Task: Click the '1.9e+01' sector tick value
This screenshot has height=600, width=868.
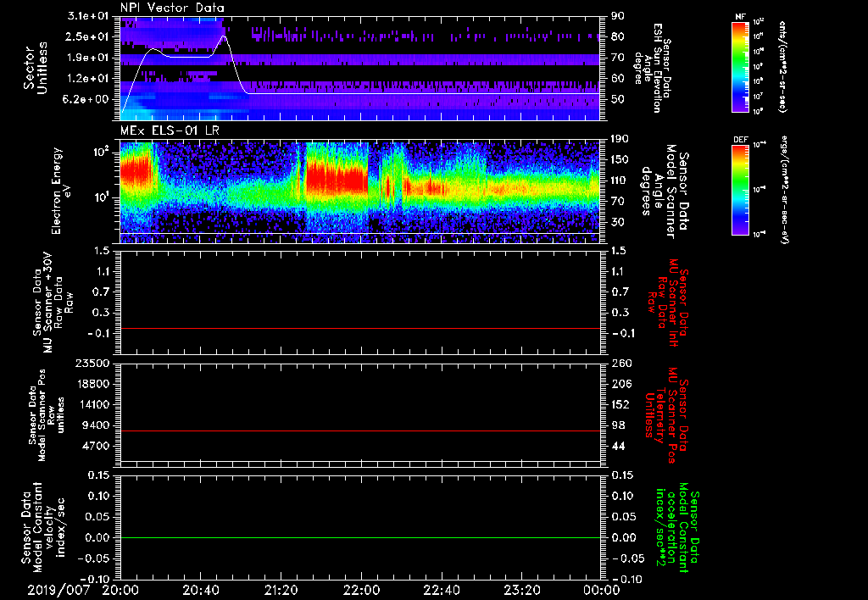Action: pos(87,58)
